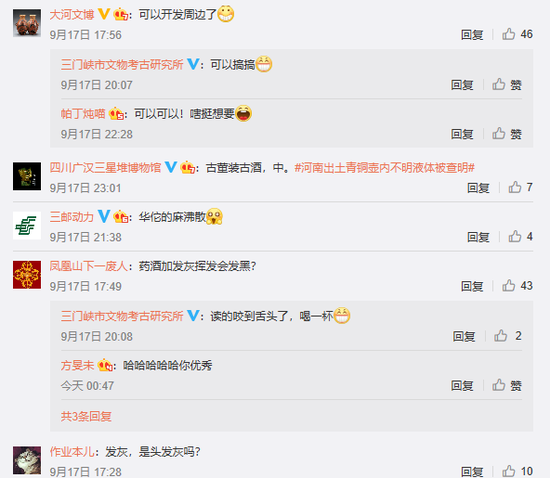This screenshot has height=478, width=550.
Task: Open 大河文博's avatar thumbnail
Action: click(27, 23)
